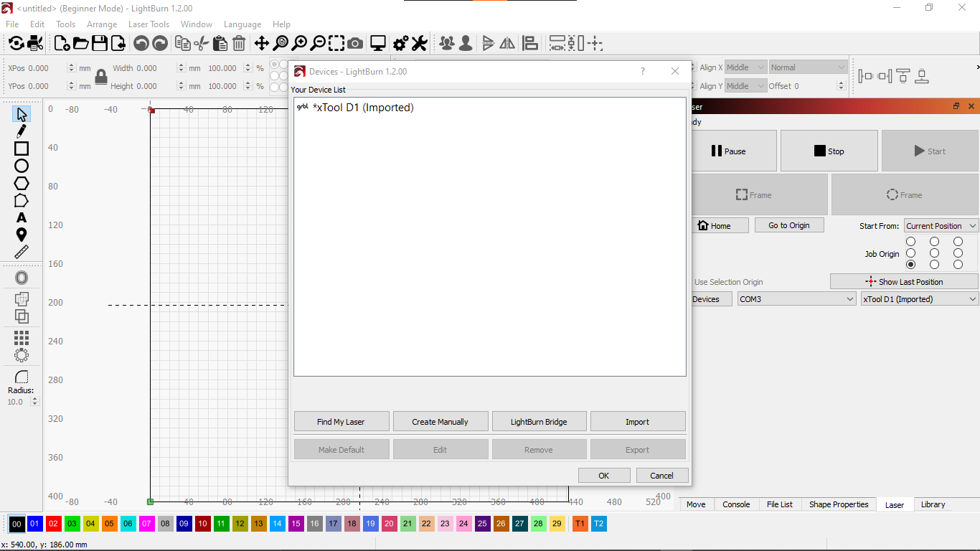Click Cancel in the Devices dialog
This screenshot has width=980, height=551.
coord(662,476)
